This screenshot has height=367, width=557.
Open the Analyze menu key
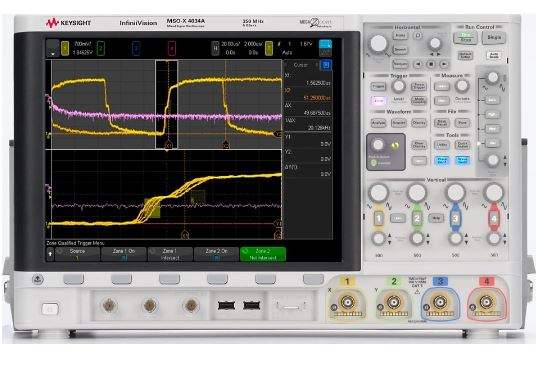click(x=378, y=123)
